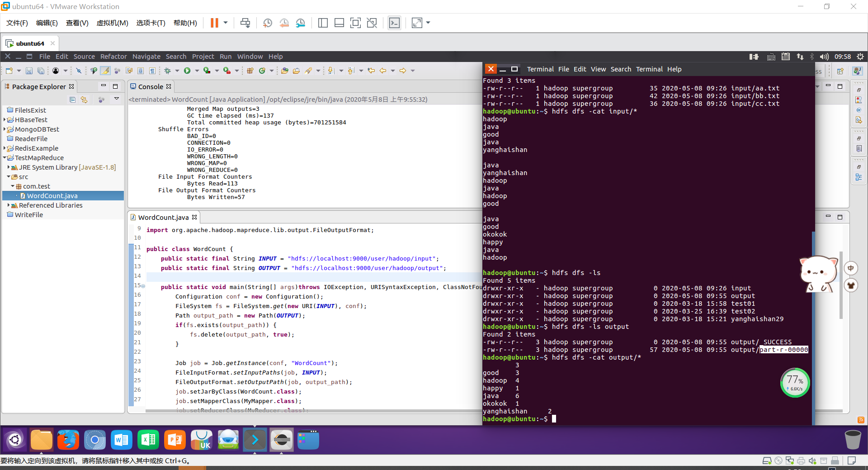
Task: Click the volume indicator in top panel
Action: pyautogui.click(x=824, y=57)
